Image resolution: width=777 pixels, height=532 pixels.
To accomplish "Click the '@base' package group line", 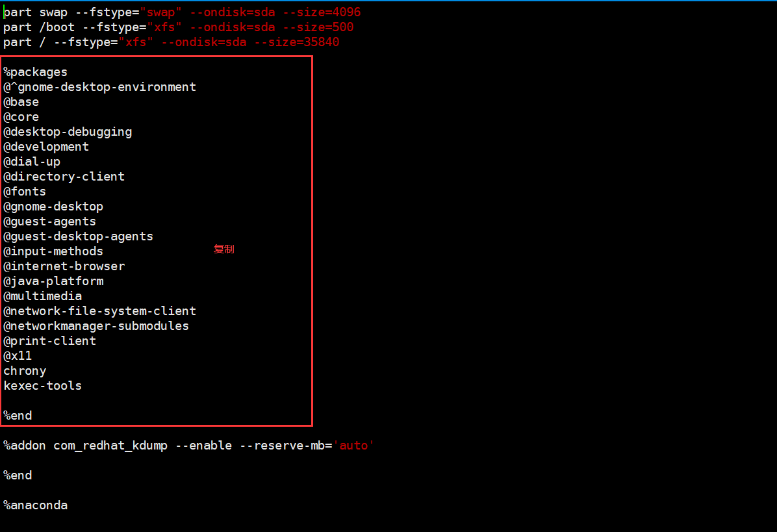I will 21,101.
